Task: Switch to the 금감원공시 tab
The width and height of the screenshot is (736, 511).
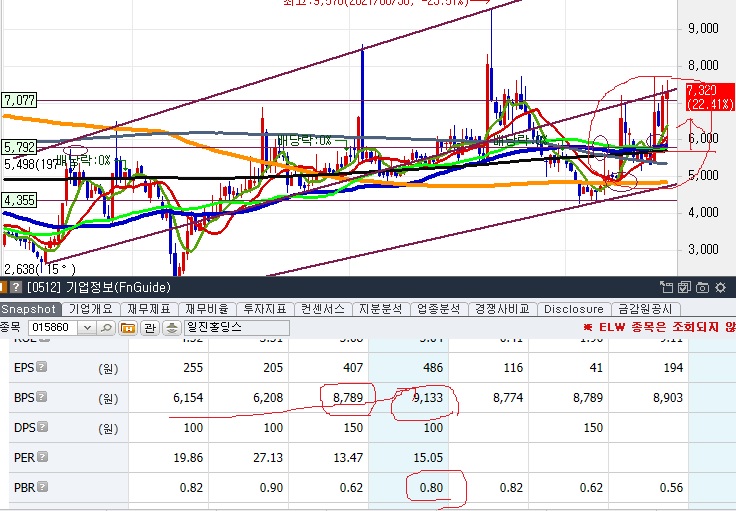Action: [645, 309]
